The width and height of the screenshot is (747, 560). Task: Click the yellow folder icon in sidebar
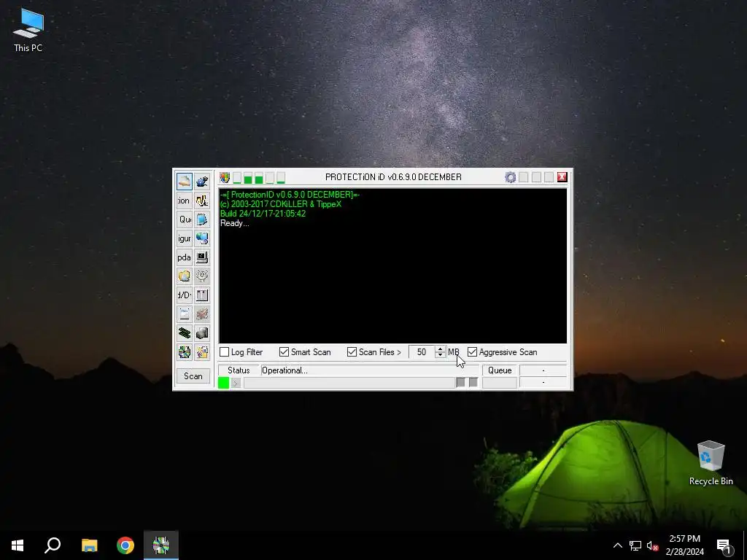pyautogui.click(x=185, y=276)
